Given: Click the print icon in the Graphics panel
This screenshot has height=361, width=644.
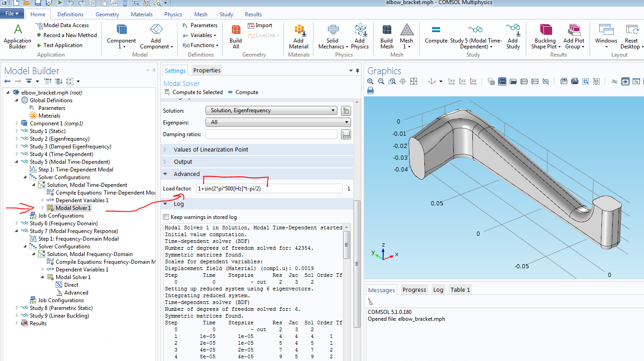Looking at the screenshot, I should coord(370,90).
